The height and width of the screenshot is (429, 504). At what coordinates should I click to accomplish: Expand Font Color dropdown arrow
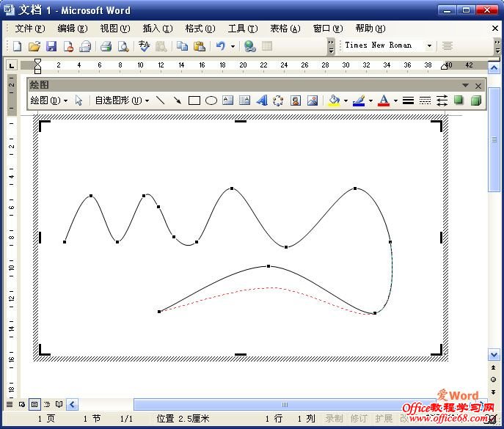[395, 100]
